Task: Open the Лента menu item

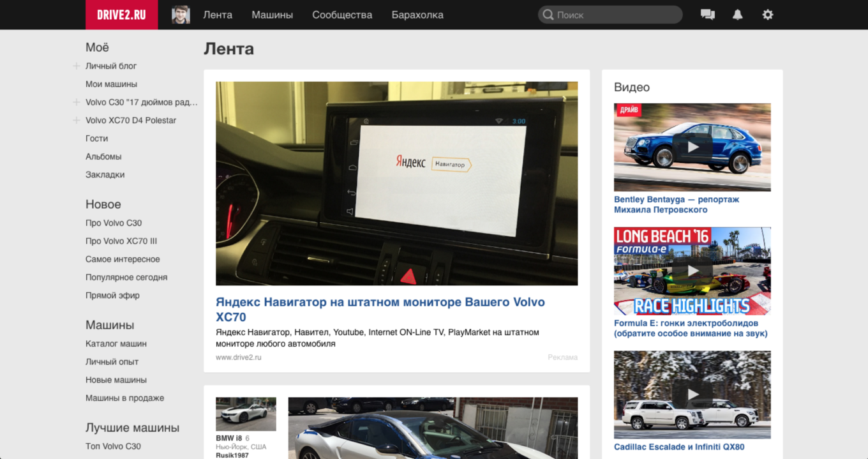Action: (218, 15)
